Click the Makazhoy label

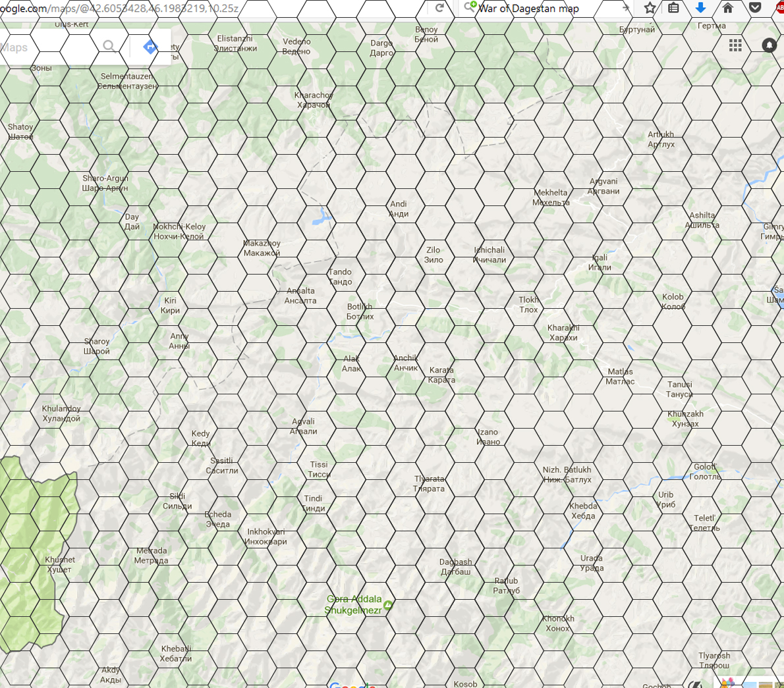click(x=262, y=248)
